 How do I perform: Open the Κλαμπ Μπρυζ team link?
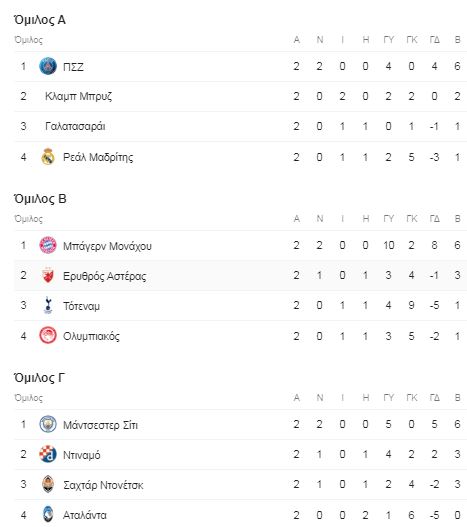[79, 96]
